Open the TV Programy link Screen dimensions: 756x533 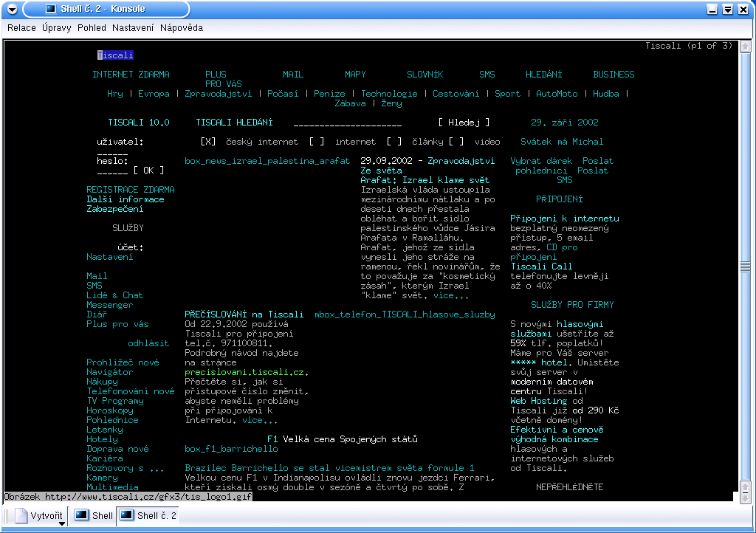click(x=114, y=400)
